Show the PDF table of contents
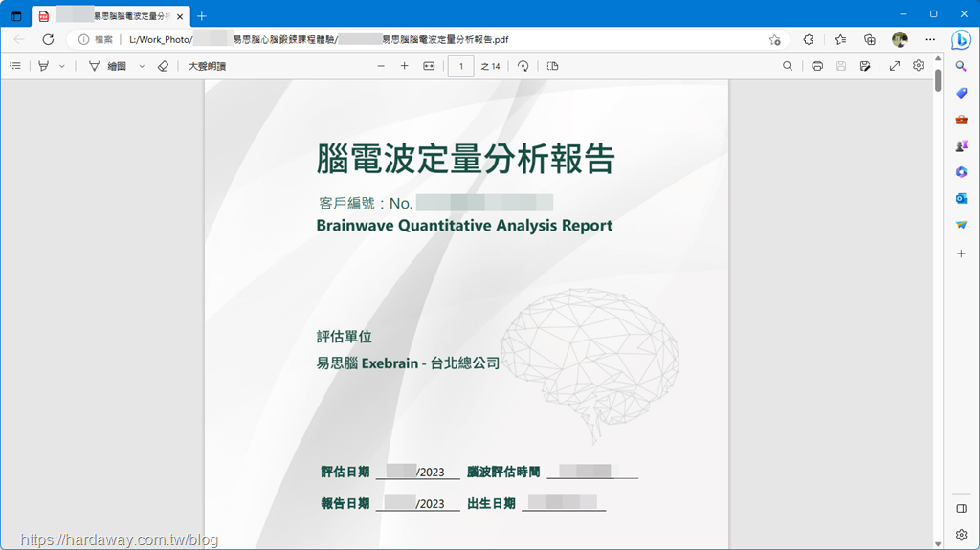The image size is (980, 550). pos(15,66)
